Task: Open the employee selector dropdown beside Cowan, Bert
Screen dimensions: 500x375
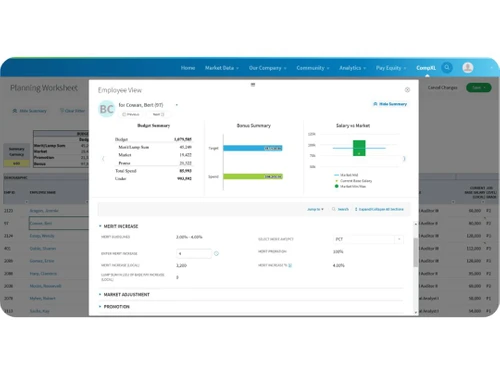Action: pos(177,105)
